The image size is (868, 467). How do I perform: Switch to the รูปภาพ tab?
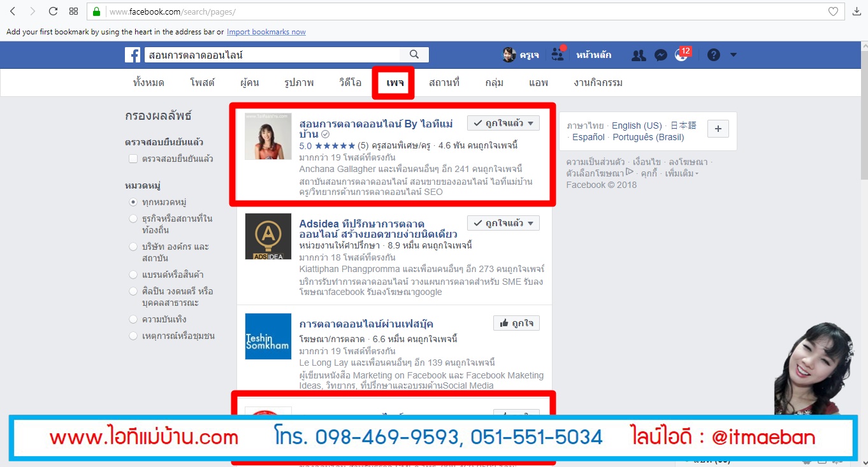300,83
